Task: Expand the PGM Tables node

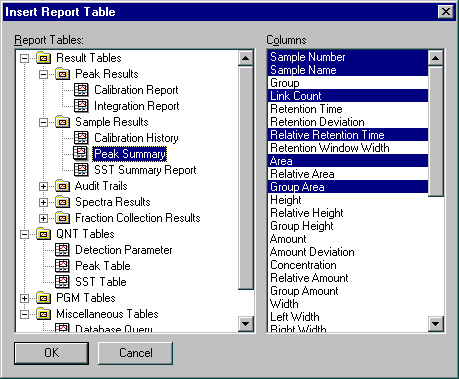Action: click(24, 298)
